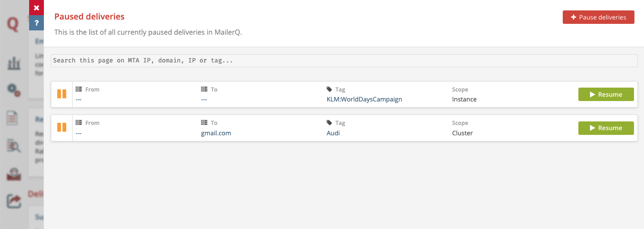
Task: Click the server icon beside To in Audi row
Action: pyautogui.click(x=204, y=123)
